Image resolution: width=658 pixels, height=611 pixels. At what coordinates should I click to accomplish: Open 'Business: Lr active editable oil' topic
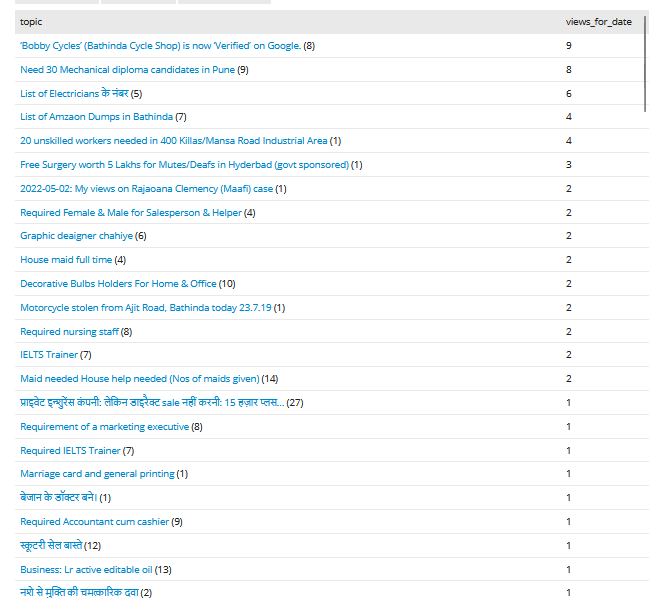[x=86, y=569]
